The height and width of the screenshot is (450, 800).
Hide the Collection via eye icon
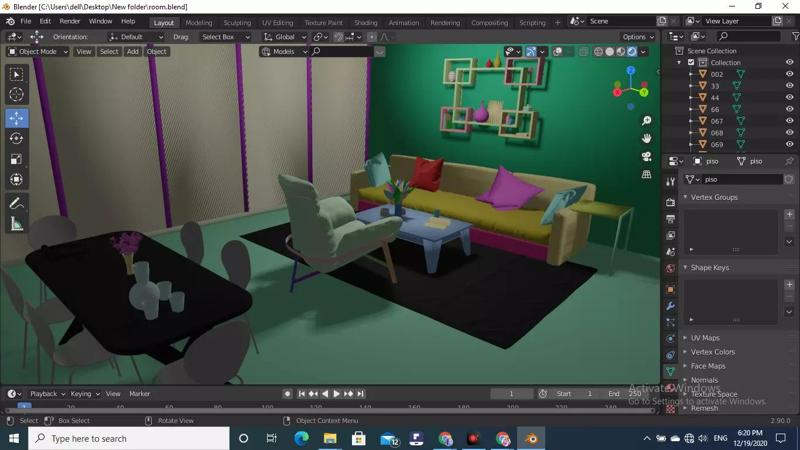click(x=789, y=62)
